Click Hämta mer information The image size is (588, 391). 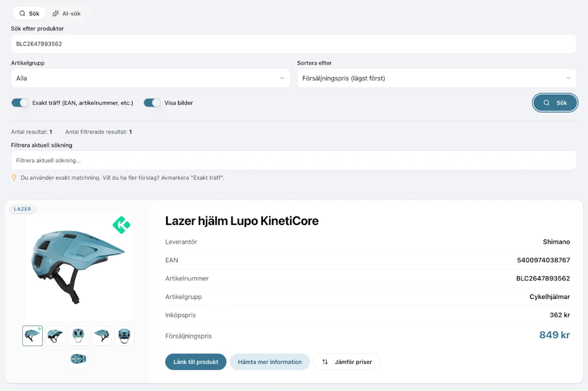[270, 362]
